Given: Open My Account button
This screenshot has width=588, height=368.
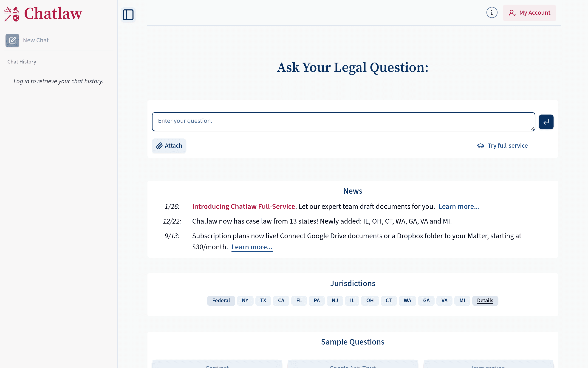Looking at the screenshot, I should tap(529, 13).
